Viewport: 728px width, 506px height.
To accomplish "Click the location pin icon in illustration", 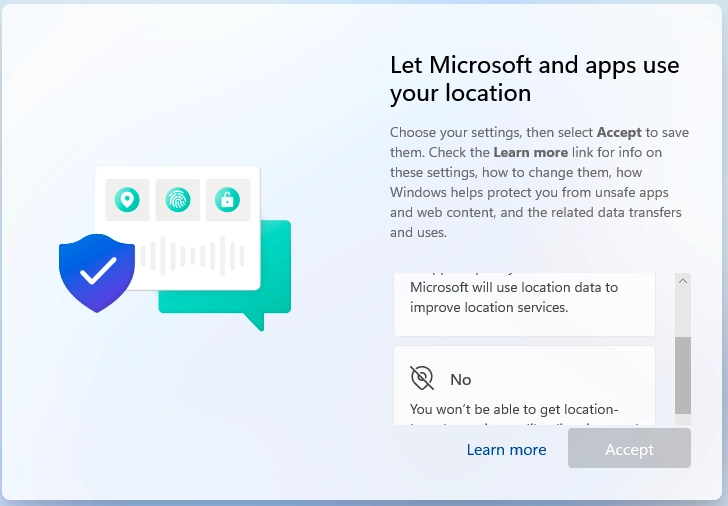I will click(127, 200).
